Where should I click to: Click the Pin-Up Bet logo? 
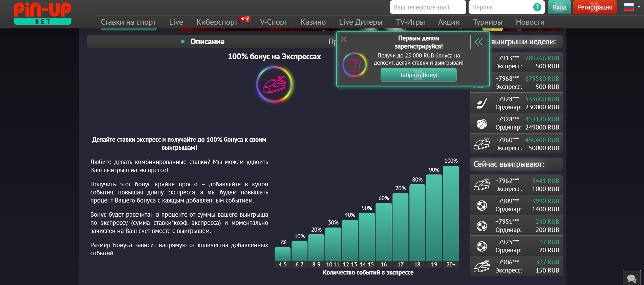[42, 14]
